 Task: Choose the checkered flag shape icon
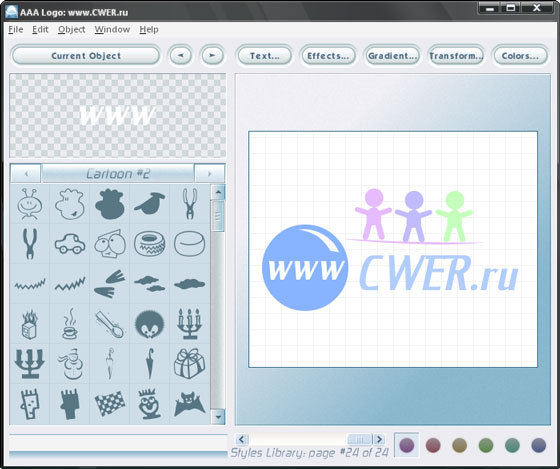(x=110, y=404)
